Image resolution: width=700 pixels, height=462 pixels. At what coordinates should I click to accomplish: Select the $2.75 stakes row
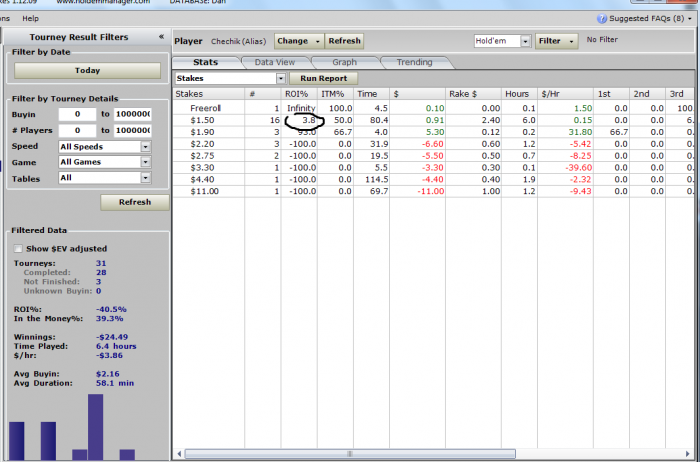tap(433, 156)
